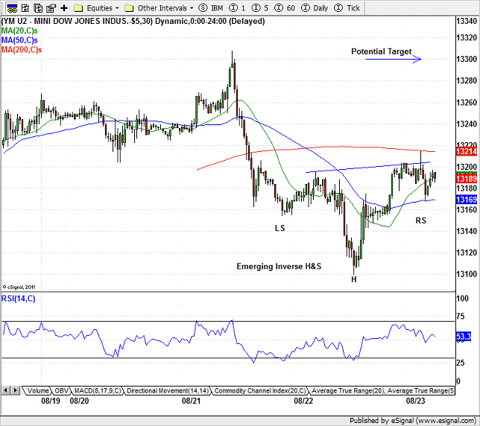Click the 13300 price axis label
The height and width of the screenshot is (426, 480).
(x=467, y=59)
